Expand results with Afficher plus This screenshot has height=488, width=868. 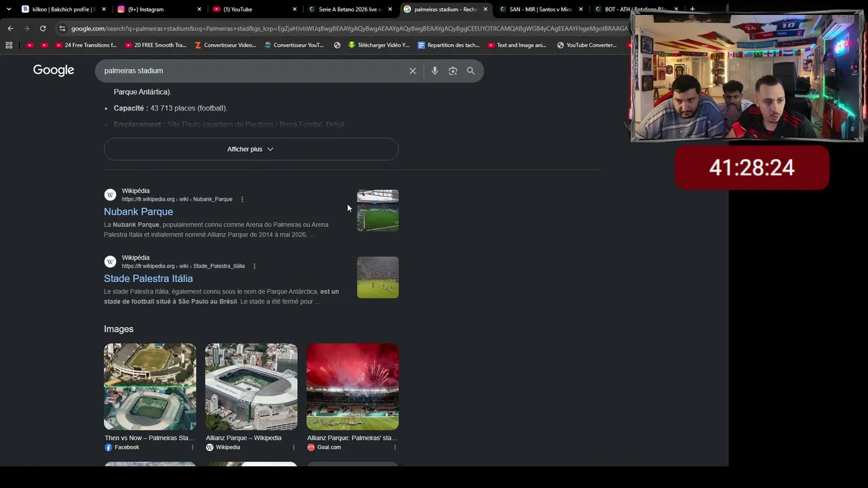pyautogui.click(x=251, y=149)
